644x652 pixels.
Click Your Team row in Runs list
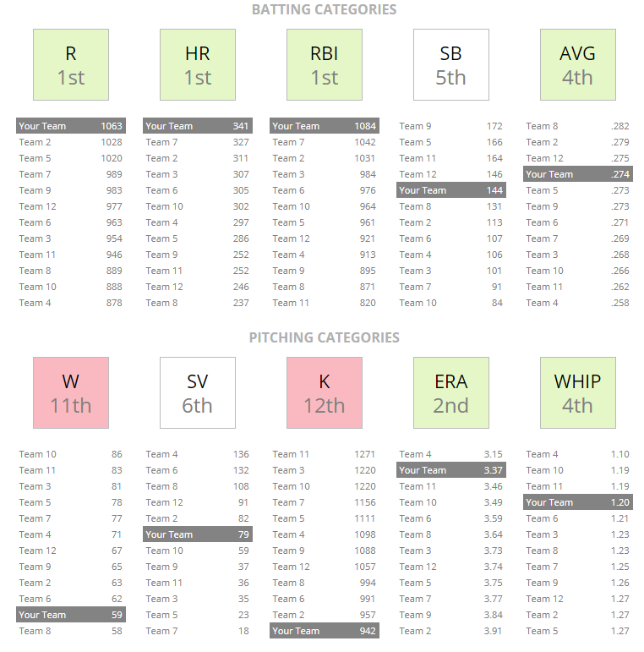71,126
